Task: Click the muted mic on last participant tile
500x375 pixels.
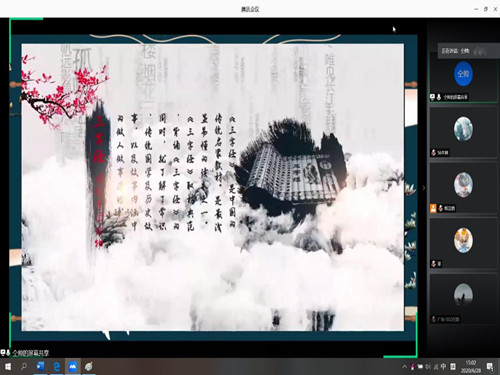Action: pyautogui.click(x=434, y=319)
